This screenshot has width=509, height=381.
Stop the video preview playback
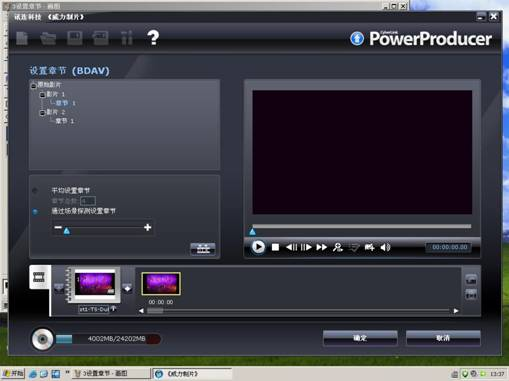tap(275, 247)
